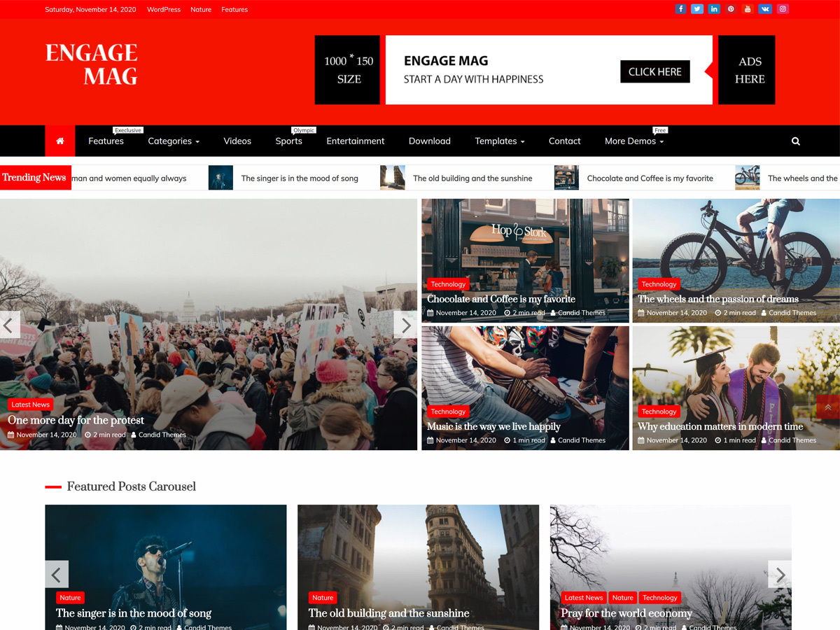Click the previous arrow in Featured Posts Carousel

coord(57,574)
